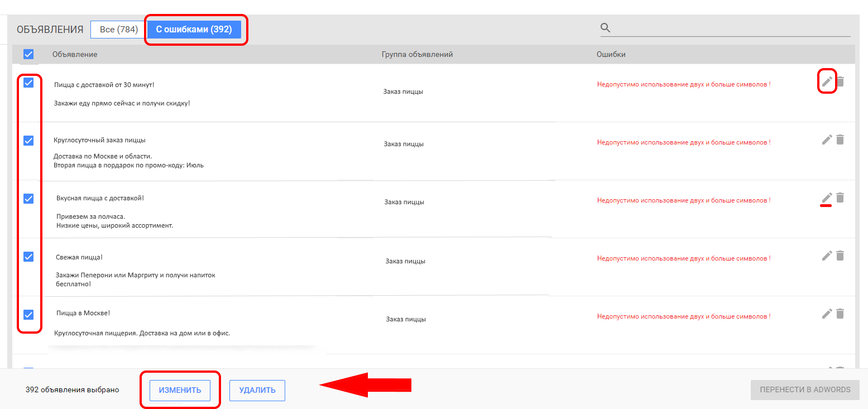Uncheck the 'Пицца с доставкой от 30 минут!' ad checkbox
The image size is (868, 409).
tap(28, 83)
